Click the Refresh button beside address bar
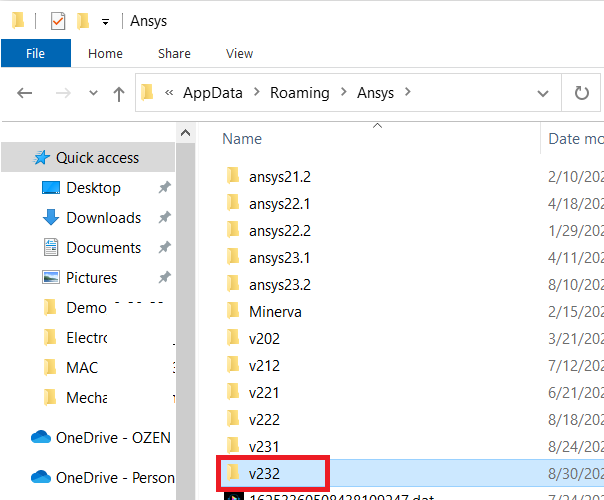 pos(581,93)
